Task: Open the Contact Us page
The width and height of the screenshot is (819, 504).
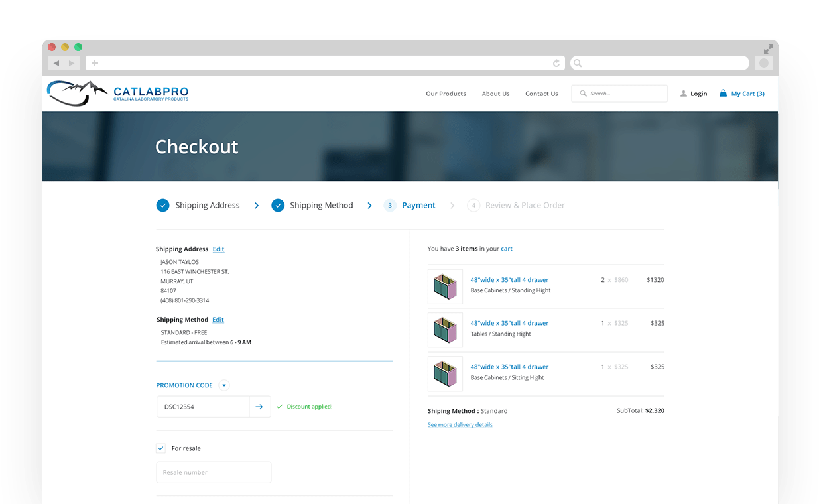Action: [x=541, y=94]
